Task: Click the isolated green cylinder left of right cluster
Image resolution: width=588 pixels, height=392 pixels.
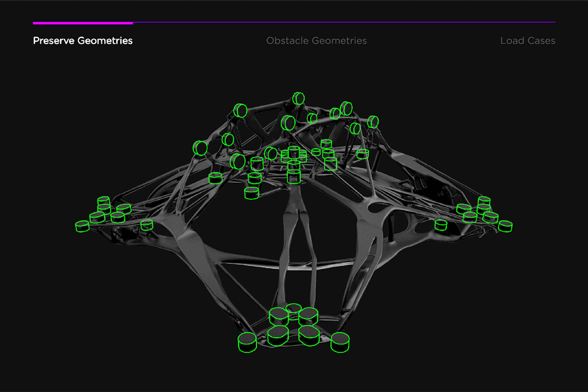Action: [441, 225]
